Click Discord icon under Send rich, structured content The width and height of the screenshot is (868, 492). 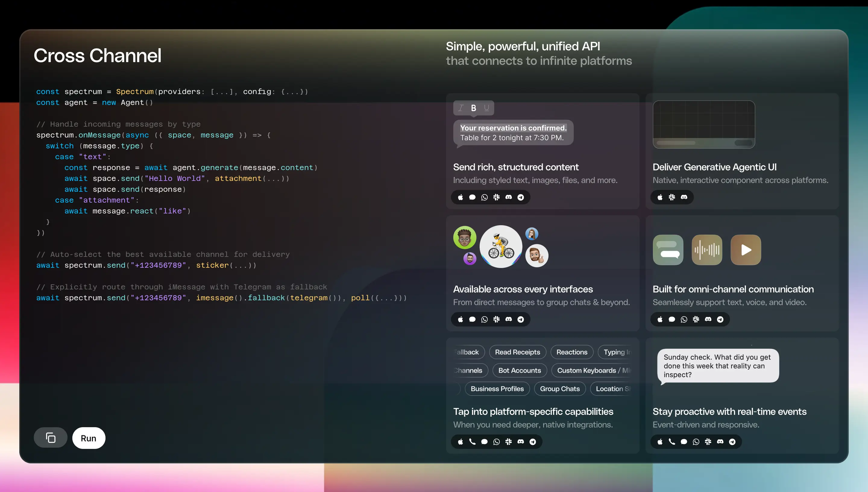click(509, 197)
